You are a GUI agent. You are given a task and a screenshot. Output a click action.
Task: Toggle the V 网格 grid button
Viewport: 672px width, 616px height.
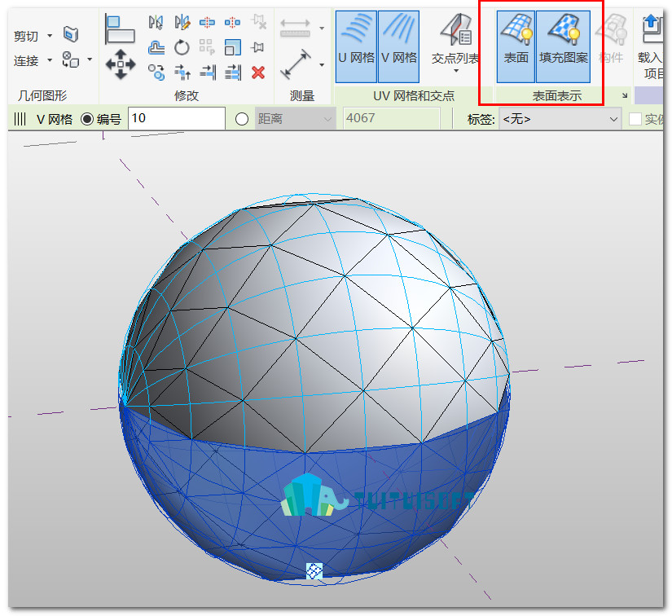[x=398, y=46]
